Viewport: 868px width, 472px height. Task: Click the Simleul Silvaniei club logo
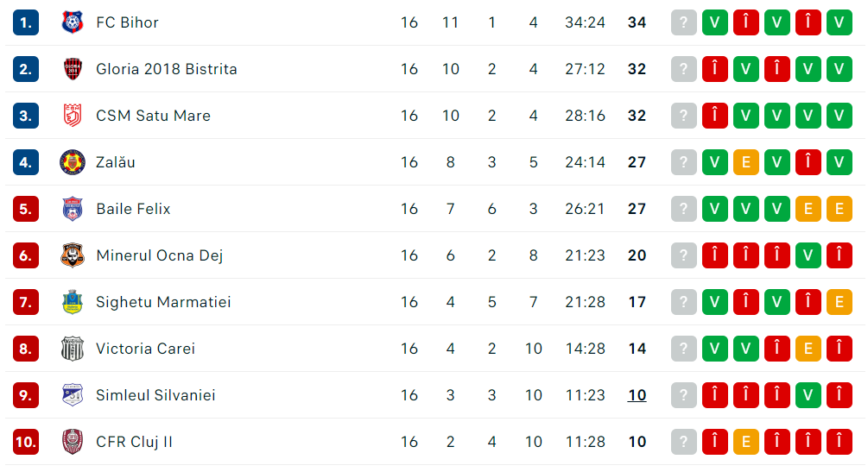pos(73,395)
